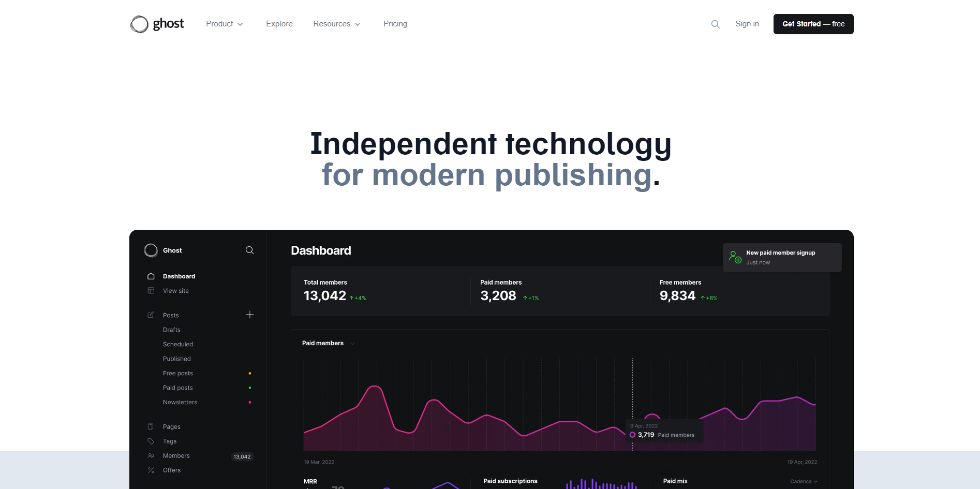Click the Dashboard home icon in the sidebar

pyautogui.click(x=151, y=276)
